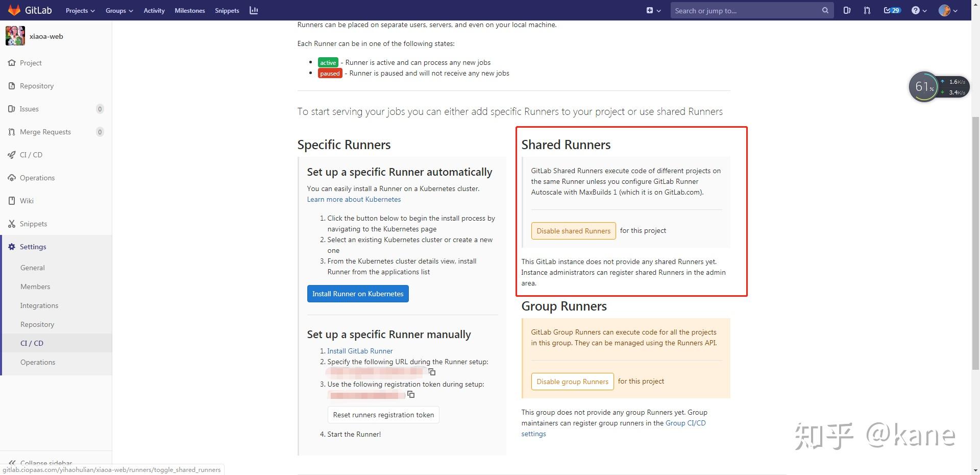Copy the Runner setup URL icon

pyautogui.click(x=431, y=372)
